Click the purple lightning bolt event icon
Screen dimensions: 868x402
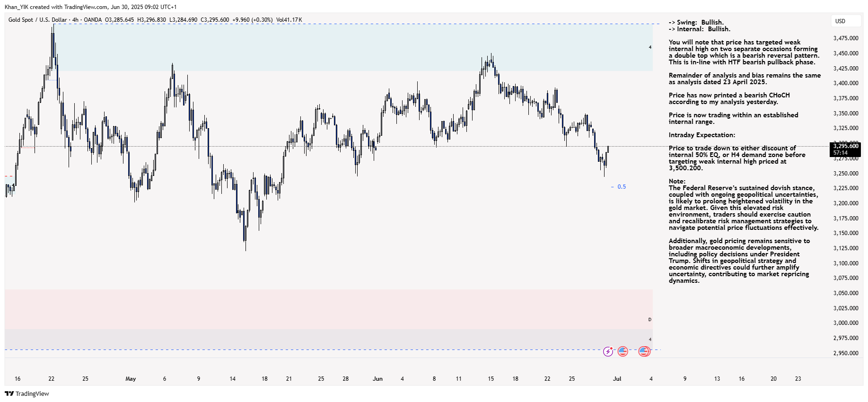[x=608, y=351]
